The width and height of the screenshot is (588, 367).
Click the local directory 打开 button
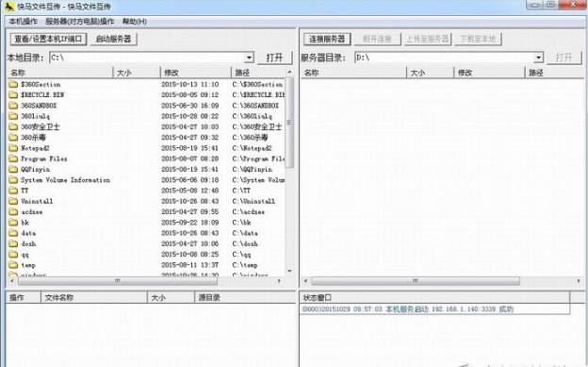[274, 58]
